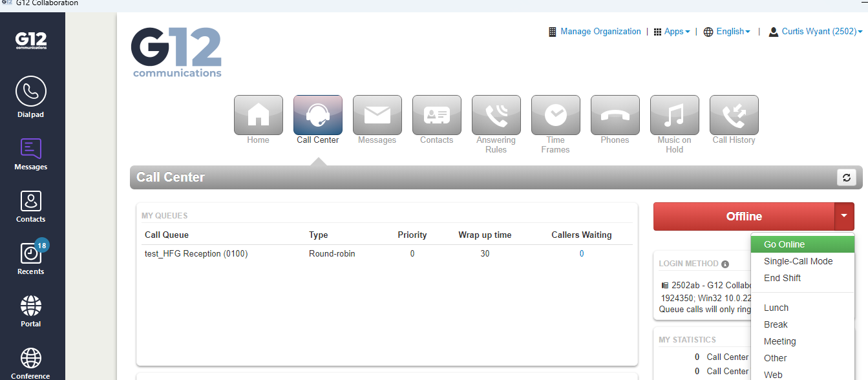The width and height of the screenshot is (868, 380).
Task: Open Contacts in the left sidebar
Action: [x=31, y=206]
